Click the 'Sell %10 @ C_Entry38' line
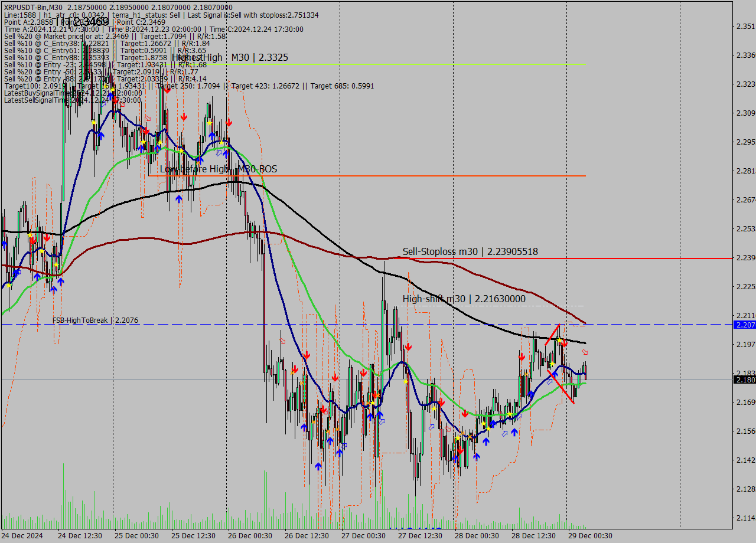756x543 pixels. click(106, 43)
